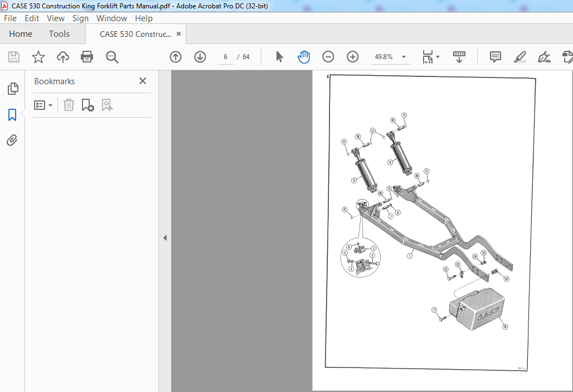Collapse the navigation pane arrow
This screenshot has height=392, width=573.
[x=165, y=238]
